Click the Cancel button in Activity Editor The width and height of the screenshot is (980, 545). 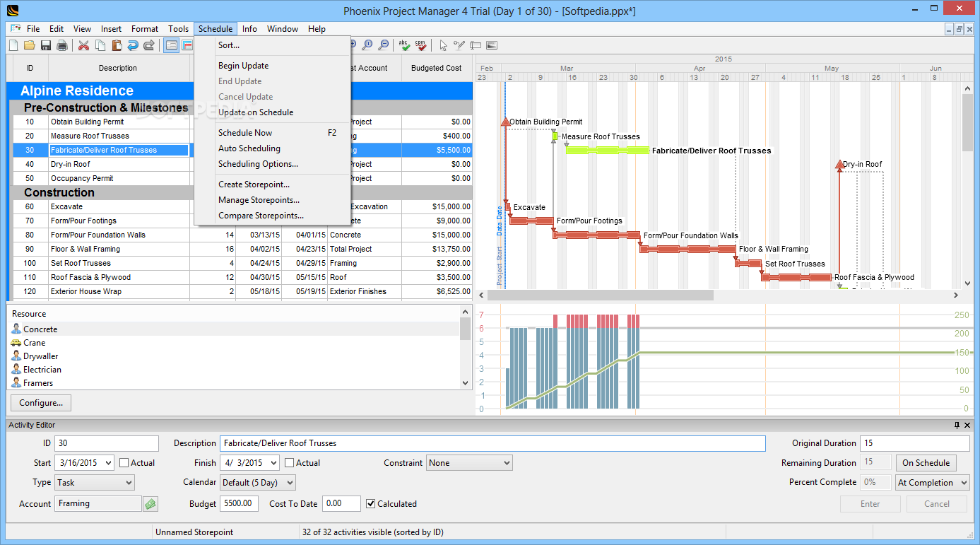937,504
